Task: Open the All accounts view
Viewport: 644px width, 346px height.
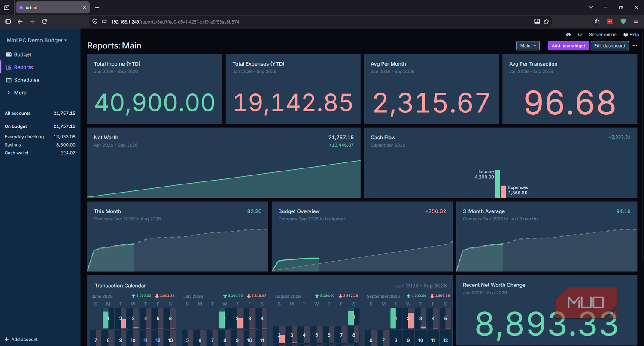Action: pyautogui.click(x=40, y=114)
